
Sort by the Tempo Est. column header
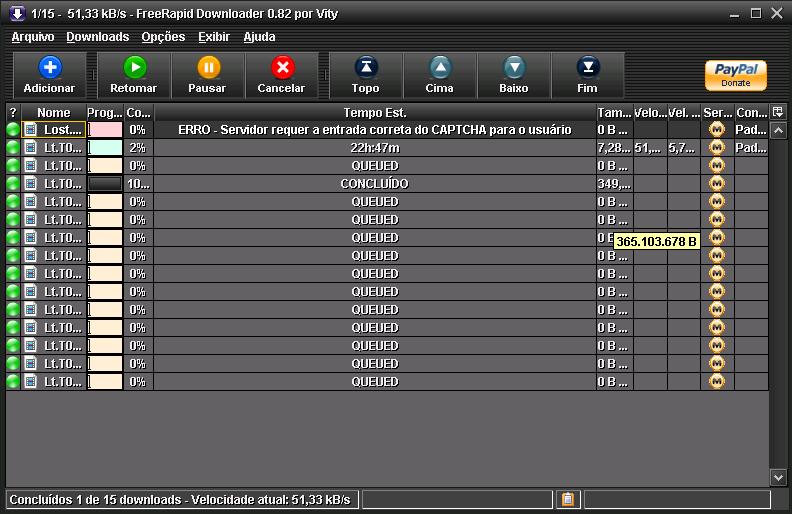(x=375, y=113)
